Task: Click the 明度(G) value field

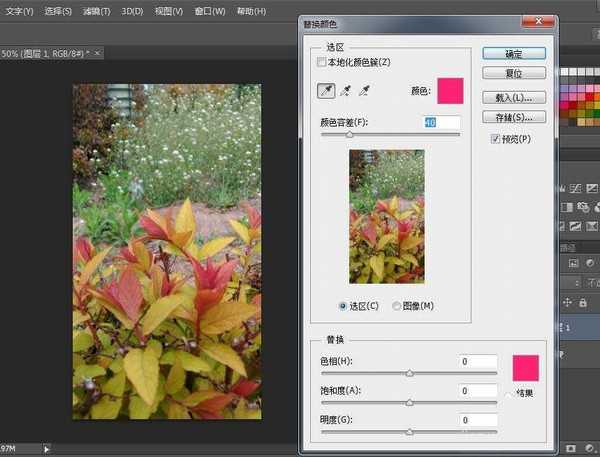Action: [478, 420]
